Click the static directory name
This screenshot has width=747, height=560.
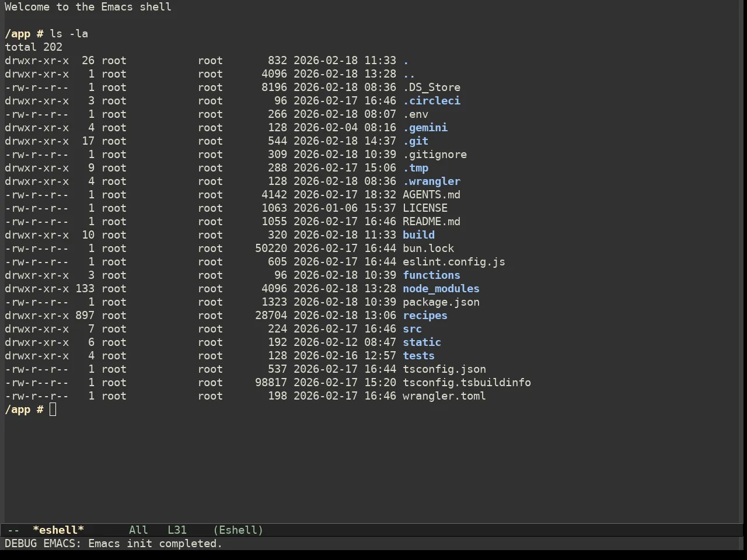click(x=422, y=342)
